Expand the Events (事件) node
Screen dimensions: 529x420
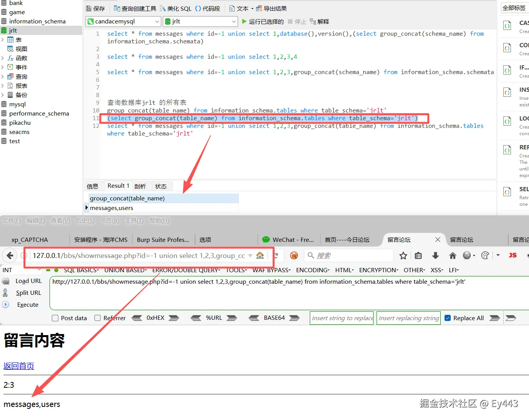pyautogui.click(x=3, y=67)
